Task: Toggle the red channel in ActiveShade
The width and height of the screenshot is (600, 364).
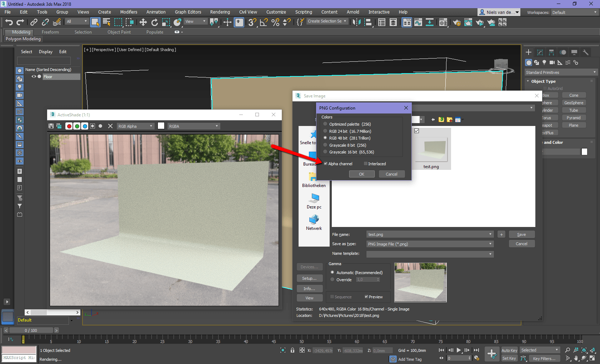Action: [x=69, y=126]
